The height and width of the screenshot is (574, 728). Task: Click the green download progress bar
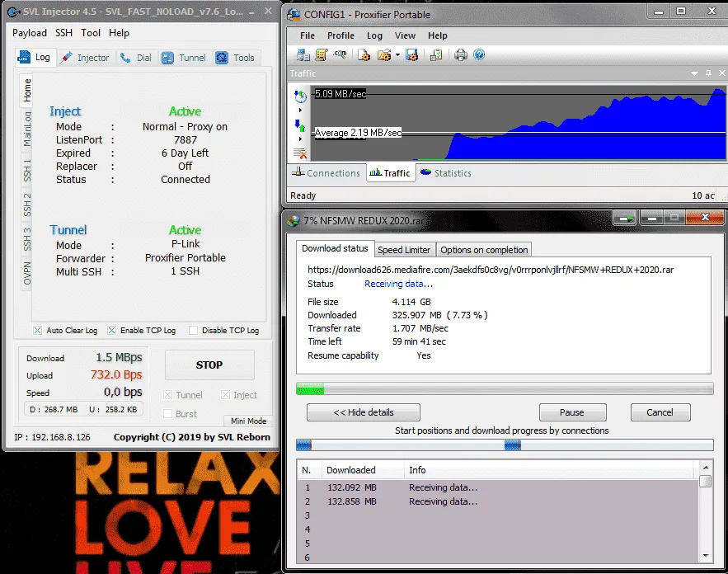pyautogui.click(x=505, y=389)
